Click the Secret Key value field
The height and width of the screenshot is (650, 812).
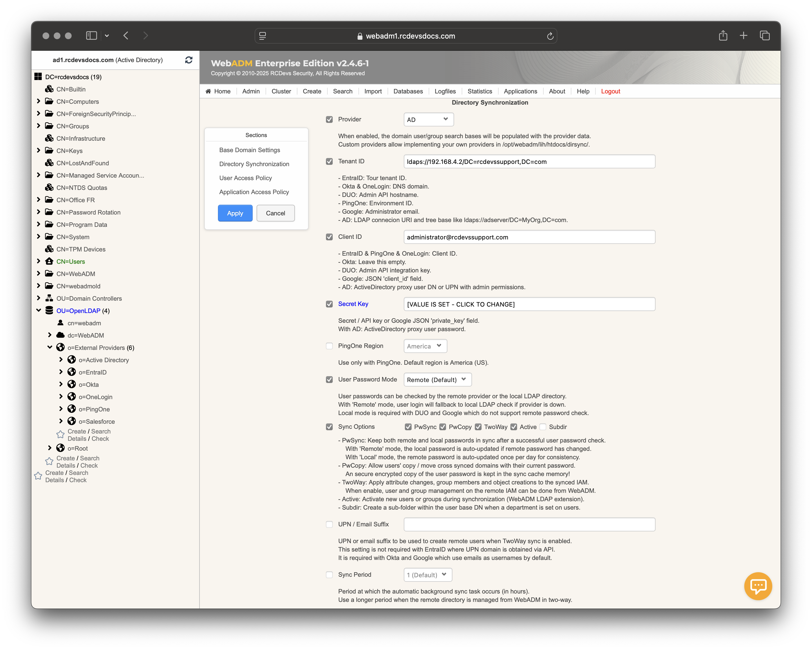point(529,304)
